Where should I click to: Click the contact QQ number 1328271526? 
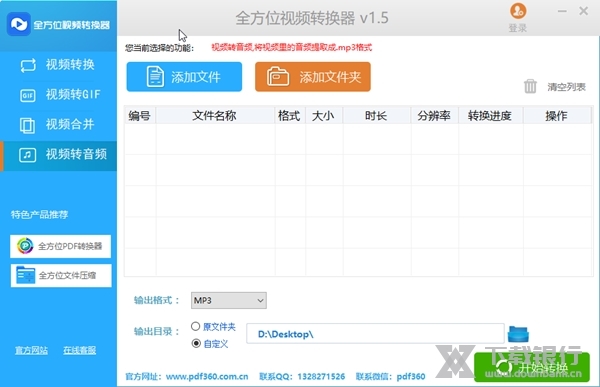[321, 377]
